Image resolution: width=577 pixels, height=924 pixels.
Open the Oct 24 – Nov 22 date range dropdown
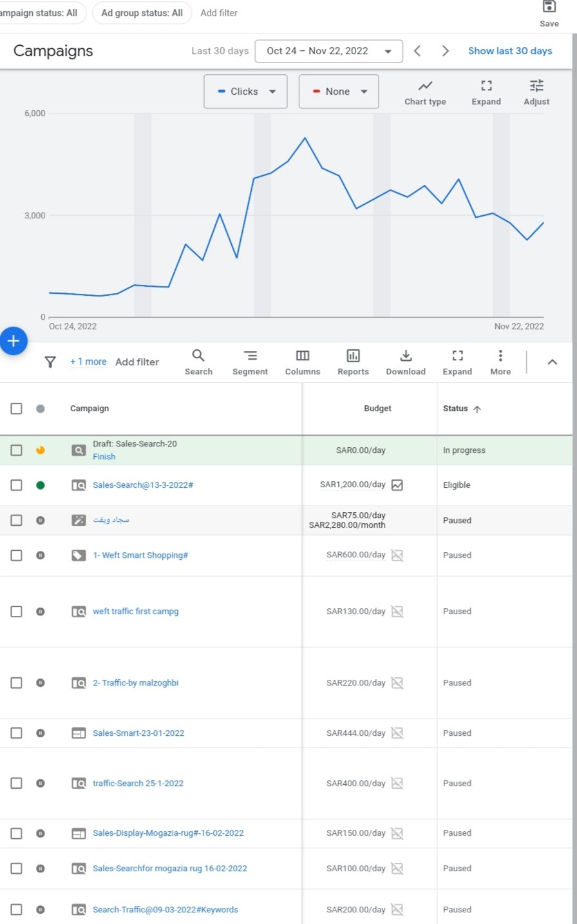pyautogui.click(x=328, y=51)
